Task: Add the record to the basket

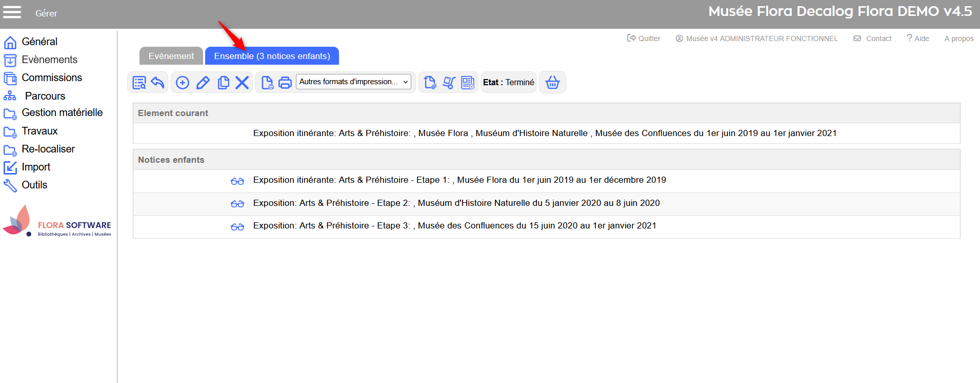Action: click(x=552, y=83)
